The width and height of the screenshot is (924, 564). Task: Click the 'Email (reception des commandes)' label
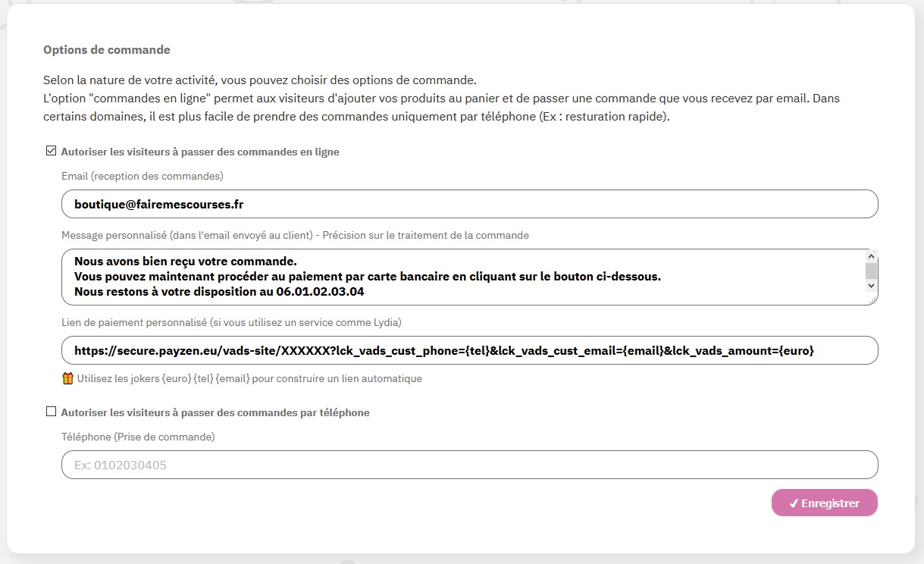(143, 176)
